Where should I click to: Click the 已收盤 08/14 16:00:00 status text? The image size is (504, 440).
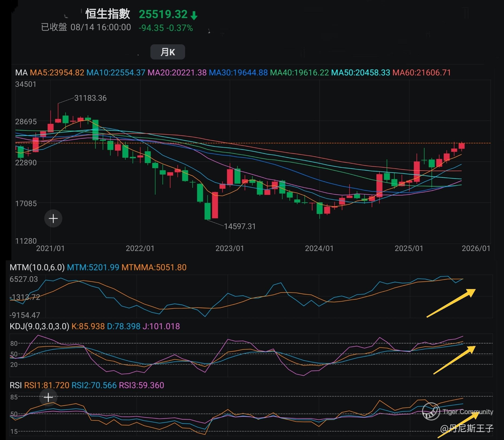point(86,27)
